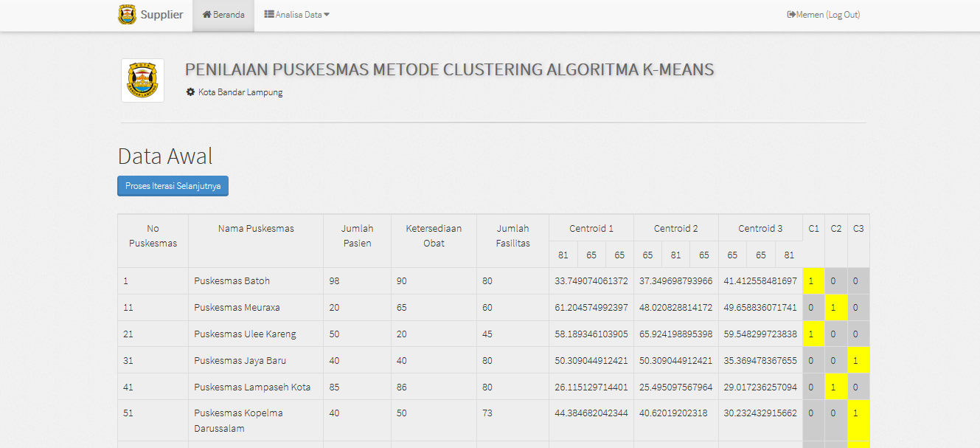Log out via Memen (Log Out) link
Image resolution: width=980 pixels, height=448 pixels.
click(824, 15)
